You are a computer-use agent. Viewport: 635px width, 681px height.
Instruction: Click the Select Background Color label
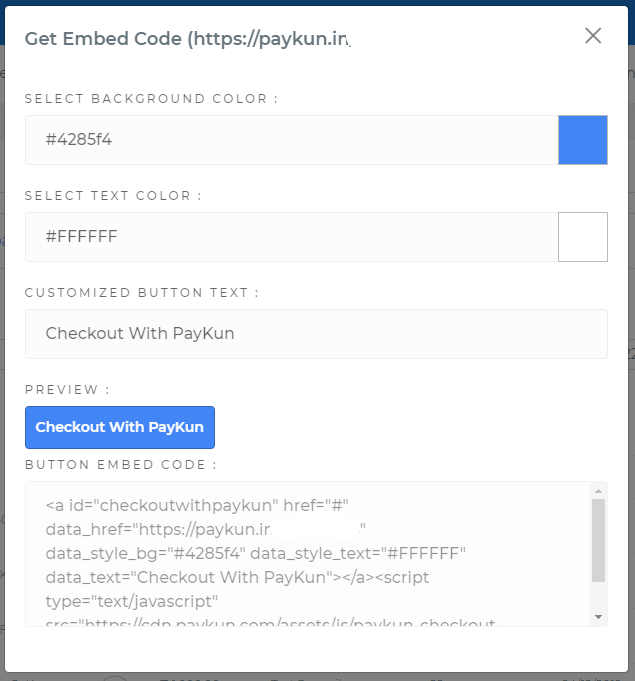(151, 99)
